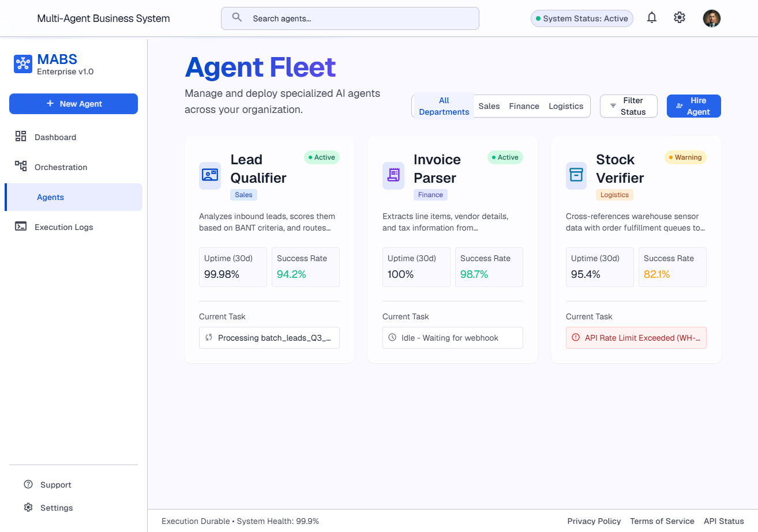The width and height of the screenshot is (758, 532).
Task: Open the Filter Status dropdown
Action: point(629,106)
